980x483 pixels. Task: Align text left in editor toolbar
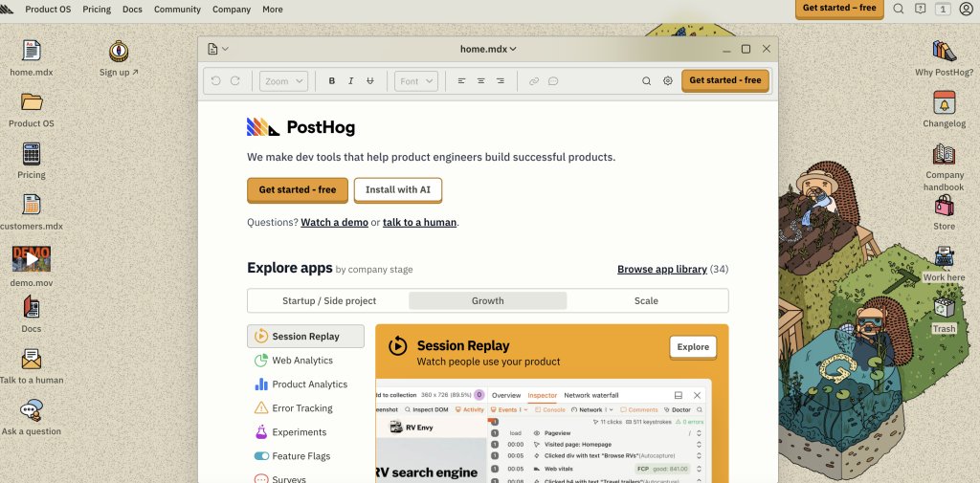(x=462, y=80)
